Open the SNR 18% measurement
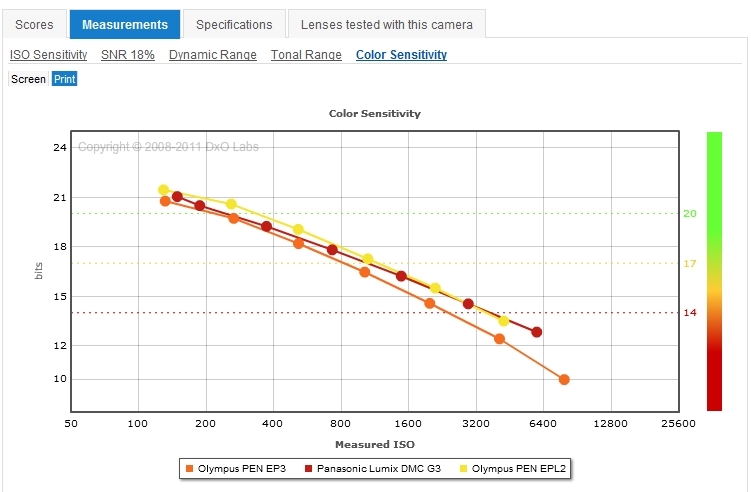 [x=128, y=55]
